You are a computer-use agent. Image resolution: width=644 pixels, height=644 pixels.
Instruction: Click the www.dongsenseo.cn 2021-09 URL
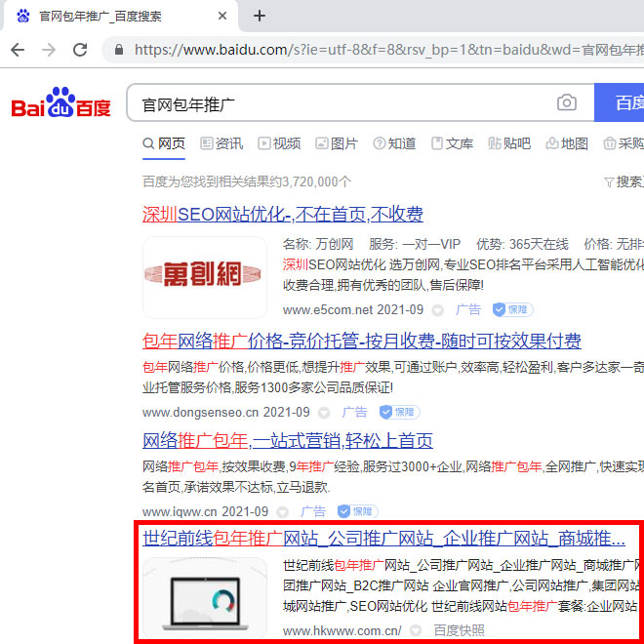226,412
